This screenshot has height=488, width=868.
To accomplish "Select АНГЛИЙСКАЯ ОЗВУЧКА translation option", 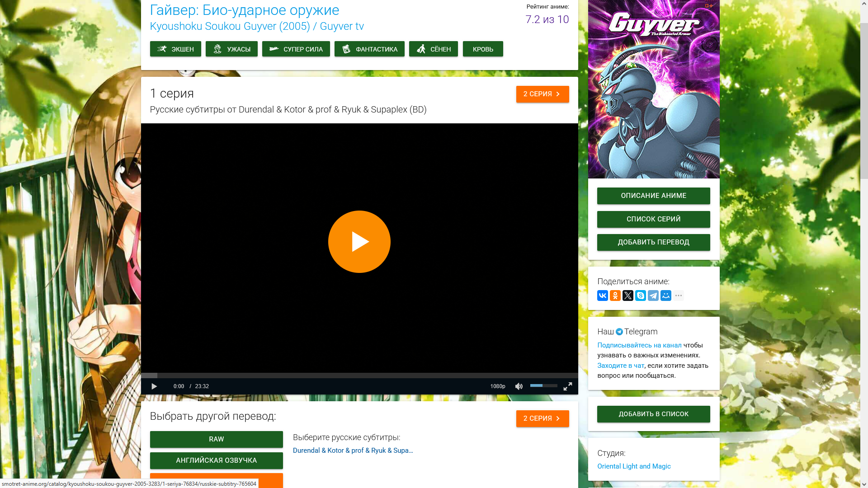I will point(217,460).
